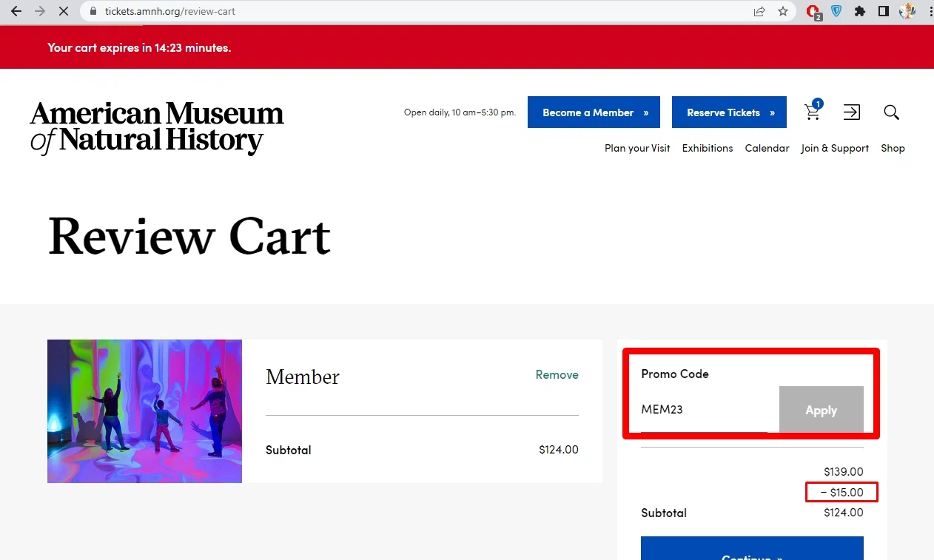Image resolution: width=934 pixels, height=560 pixels.
Task: Go back with the browser back arrow
Action: coord(16,11)
